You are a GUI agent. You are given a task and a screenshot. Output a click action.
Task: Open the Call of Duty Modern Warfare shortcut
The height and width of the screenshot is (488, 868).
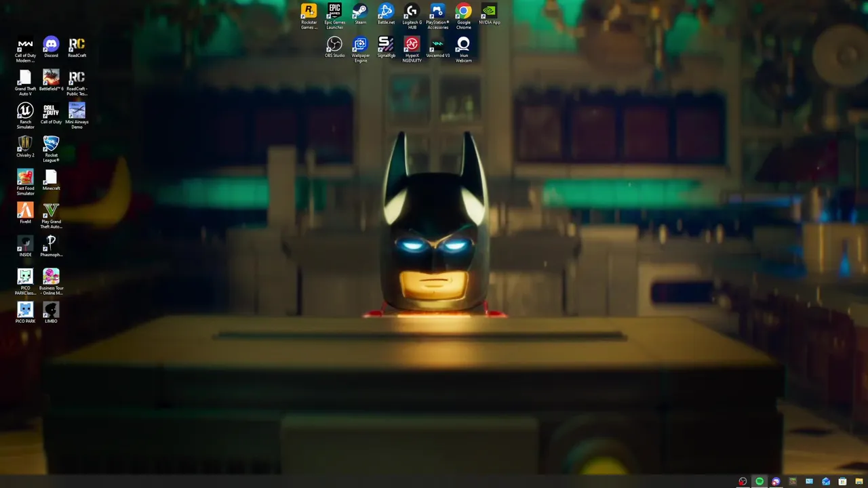tap(25, 49)
